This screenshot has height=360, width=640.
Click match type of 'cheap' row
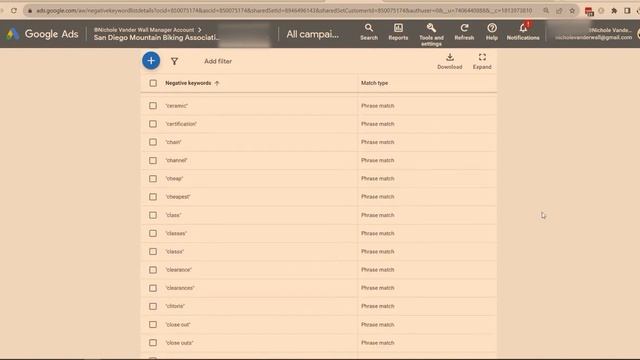378,179
